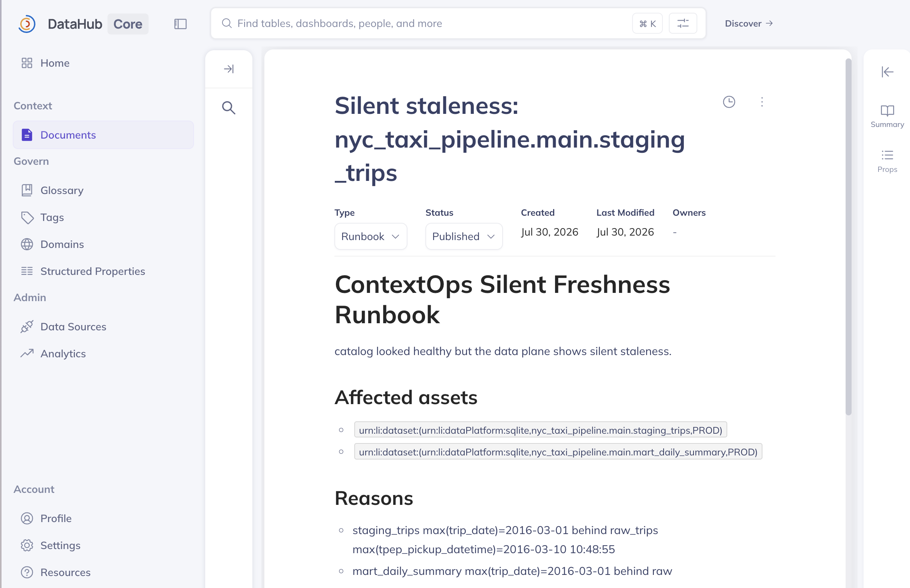The width and height of the screenshot is (910, 588).
Task: Click the DataHub logo icon
Action: 27,24
